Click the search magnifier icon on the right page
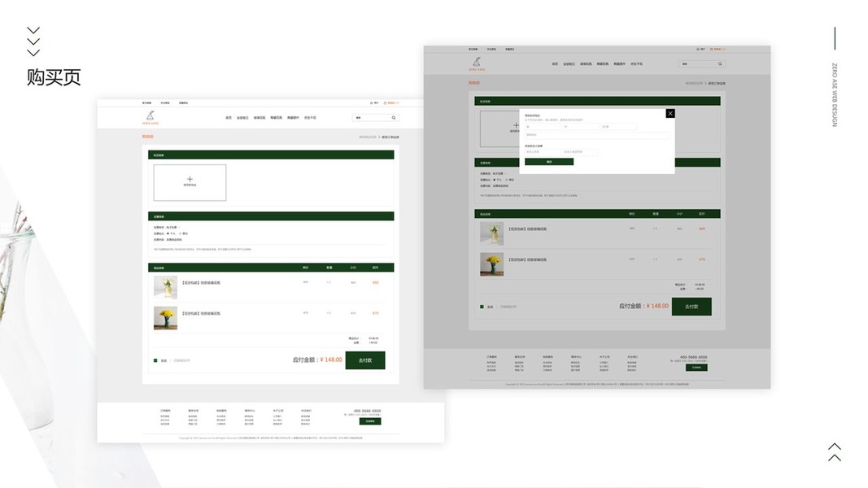 pyautogui.click(x=720, y=64)
